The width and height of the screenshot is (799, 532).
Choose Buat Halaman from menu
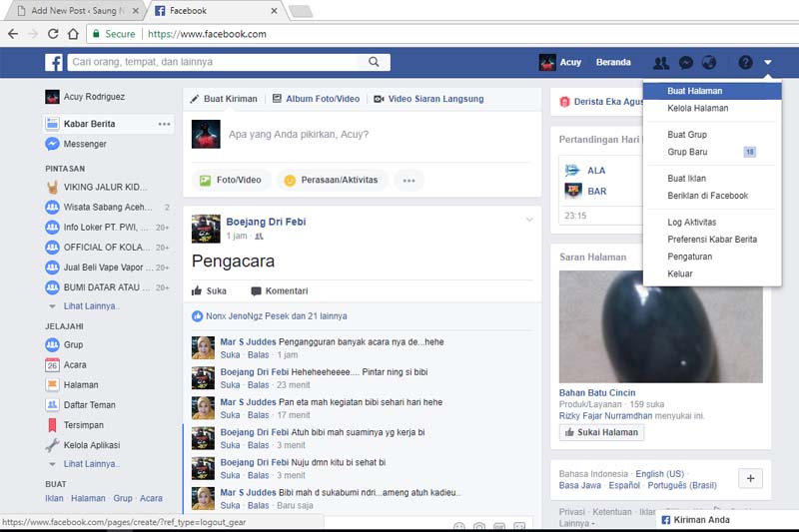click(712, 91)
